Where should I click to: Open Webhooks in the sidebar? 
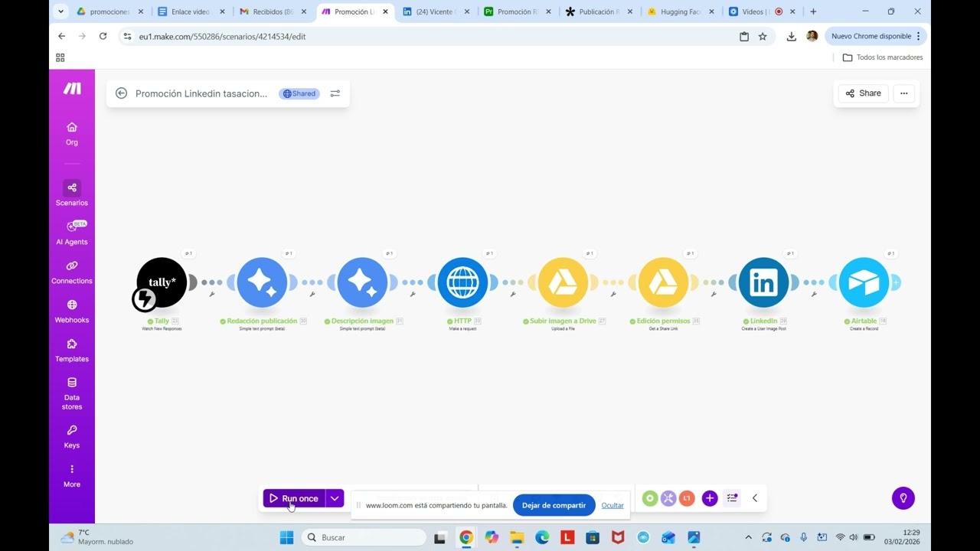click(x=72, y=311)
